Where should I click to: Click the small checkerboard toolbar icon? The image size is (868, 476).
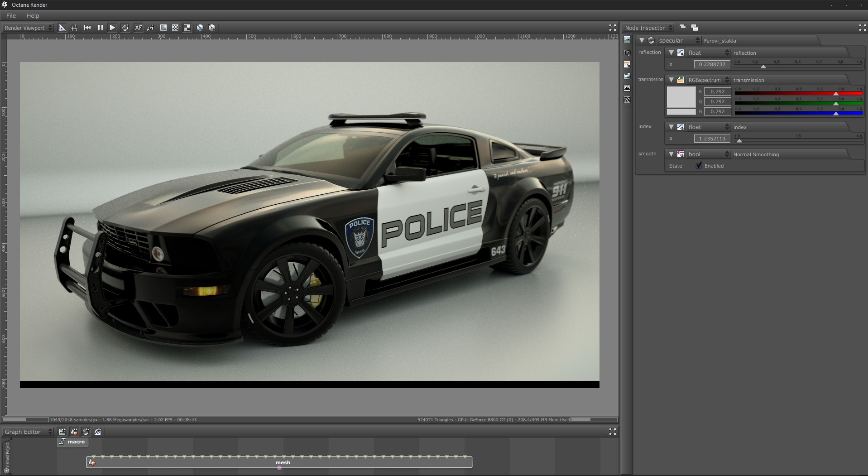(175, 28)
